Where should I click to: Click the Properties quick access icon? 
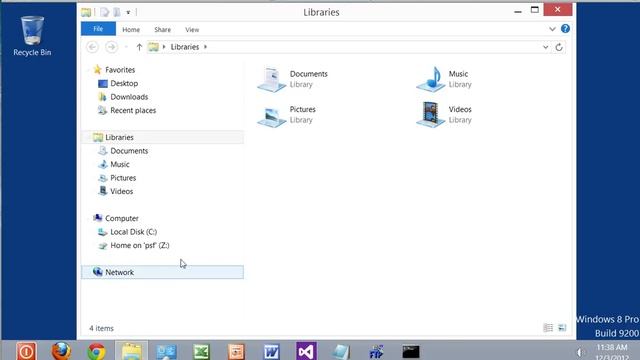pos(105,12)
